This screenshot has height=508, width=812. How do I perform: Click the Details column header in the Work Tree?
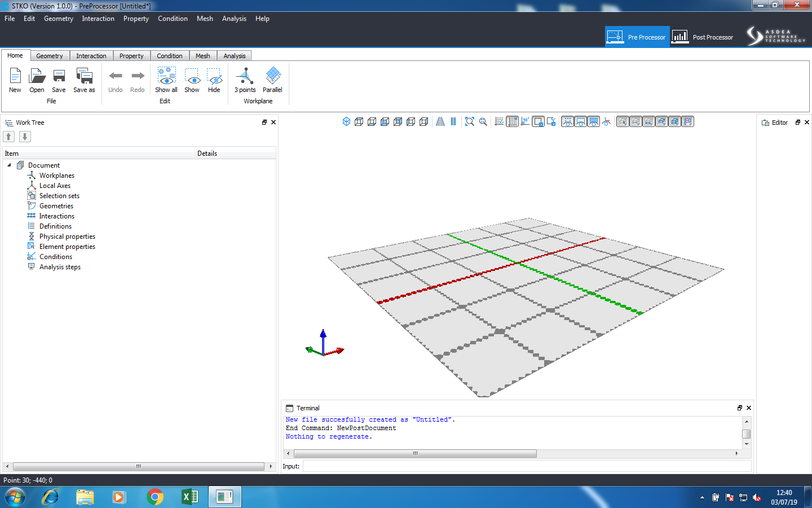(235, 154)
